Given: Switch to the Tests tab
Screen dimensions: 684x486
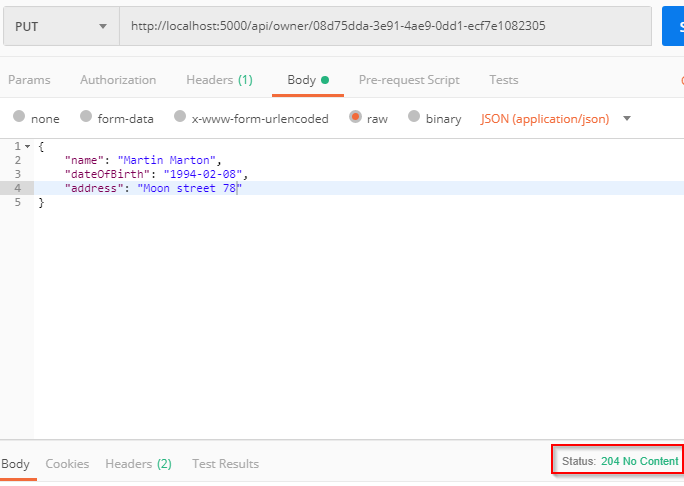Looking at the screenshot, I should coord(504,80).
